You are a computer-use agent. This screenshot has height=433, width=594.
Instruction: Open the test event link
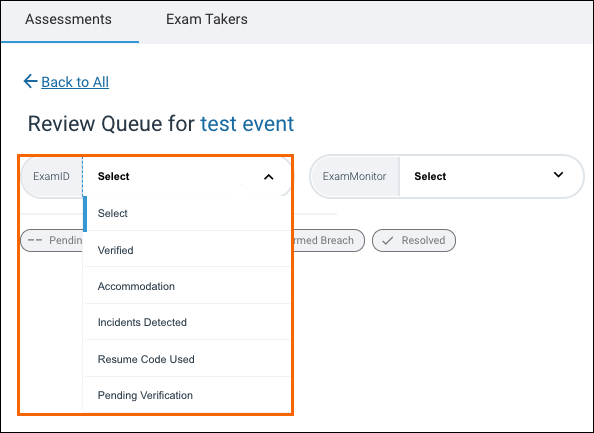tap(247, 123)
